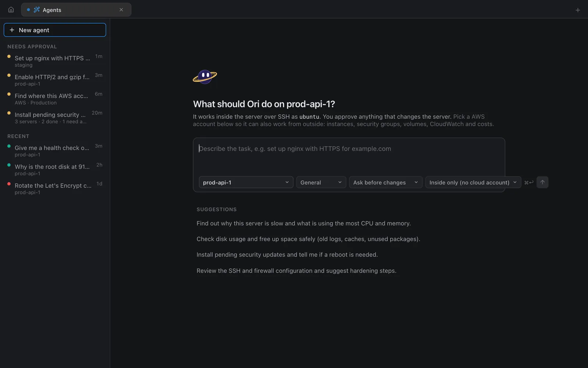Open 'Why is the root disk at 91' agent

click(x=55, y=170)
